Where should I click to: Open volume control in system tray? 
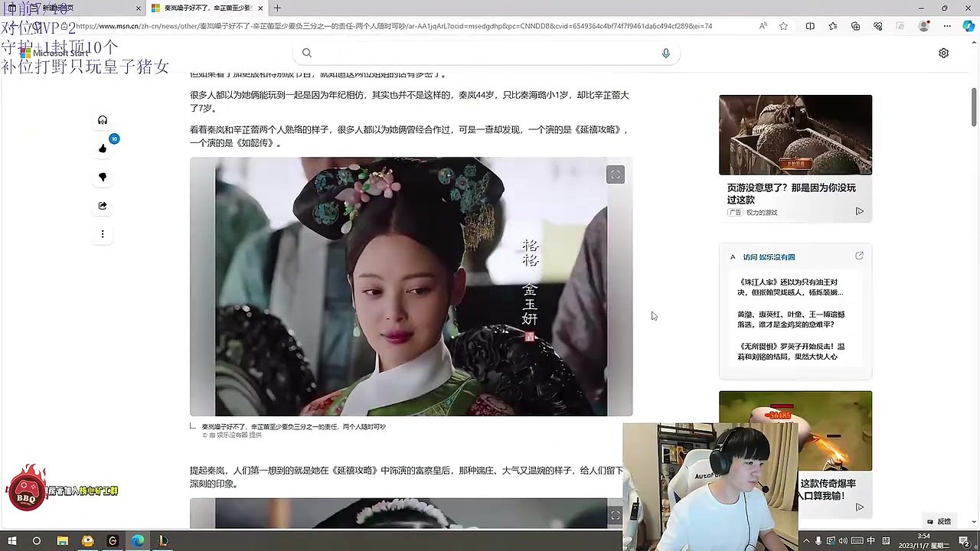[841, 541]
